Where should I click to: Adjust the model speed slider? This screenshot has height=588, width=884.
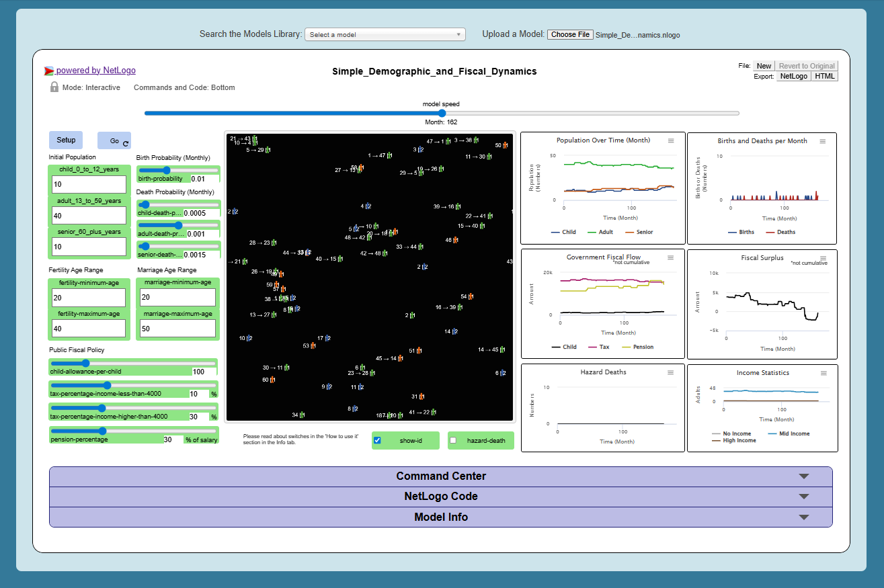441,113
